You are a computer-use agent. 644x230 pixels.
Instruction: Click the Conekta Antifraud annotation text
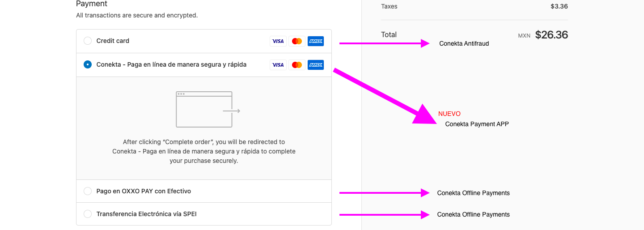(464, 43)
